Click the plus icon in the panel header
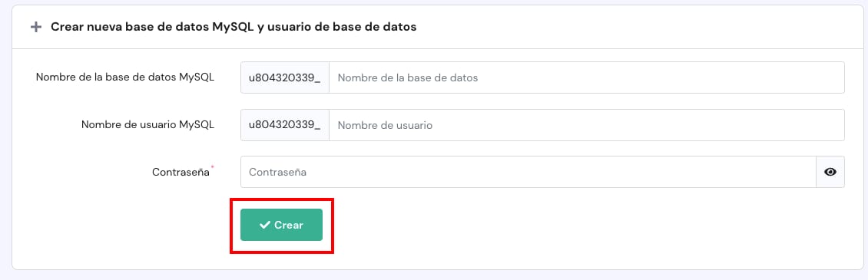The height and width of the screenshot is (280, 868). tap(36, 27)
